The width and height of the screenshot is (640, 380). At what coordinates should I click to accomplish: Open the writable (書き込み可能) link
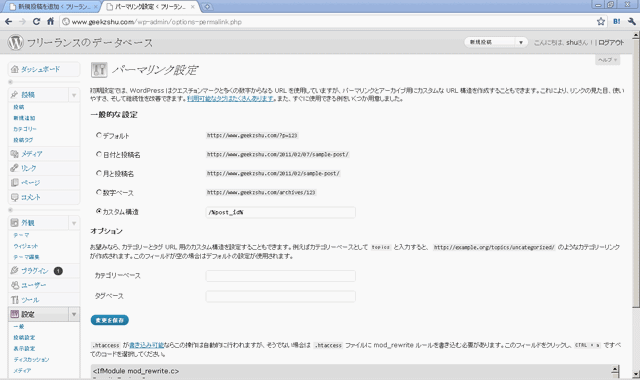point(147,345)
